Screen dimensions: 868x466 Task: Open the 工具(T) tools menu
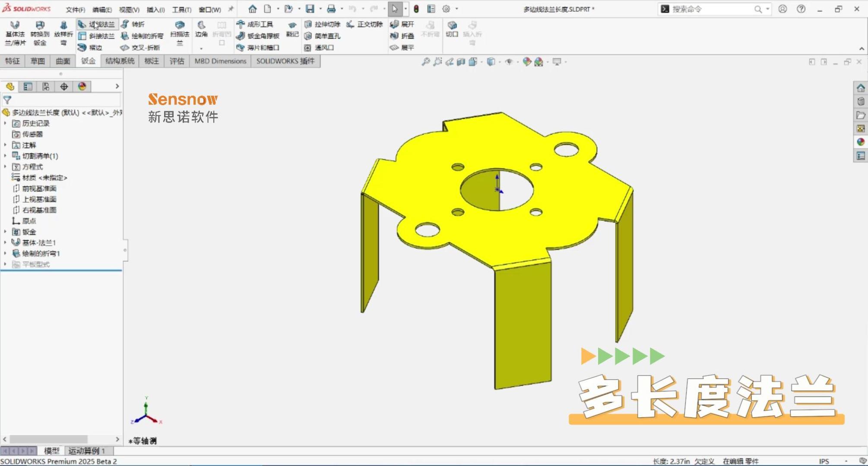181,9
